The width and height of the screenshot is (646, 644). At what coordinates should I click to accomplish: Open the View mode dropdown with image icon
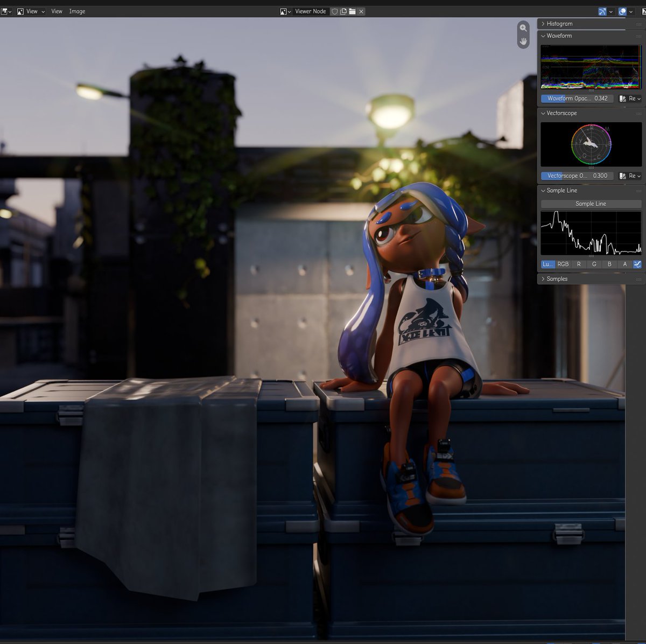tap(31, 11)
